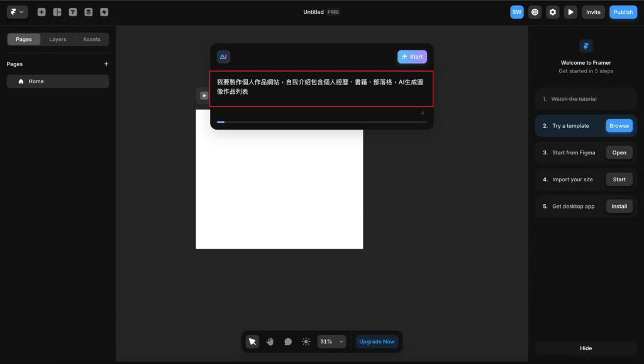644x364 pixels.
Task: Switch to the Assets tab
Action: coord(92,39)
